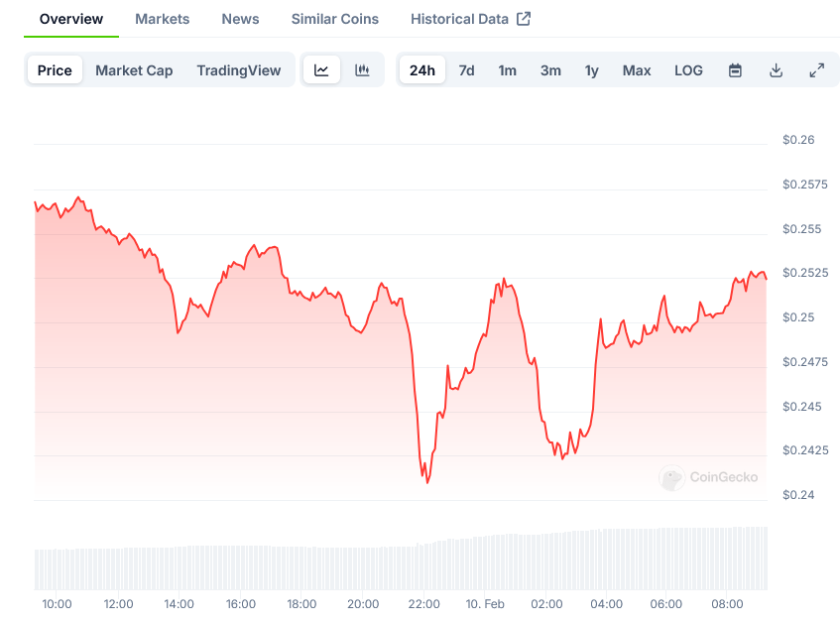Click the 04:00 time axis label
This screenshot has height=625, width=840.
tap(606, 604)
